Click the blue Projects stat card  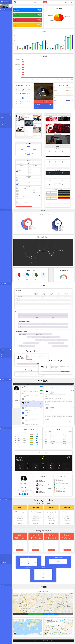tap(28, 10)
